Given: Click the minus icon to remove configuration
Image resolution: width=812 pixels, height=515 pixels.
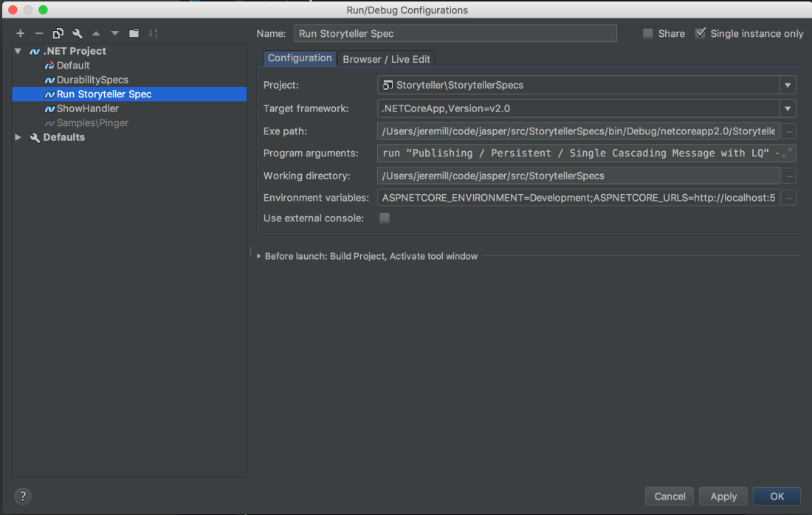Looking at the screenshot, I should point(39,33).
